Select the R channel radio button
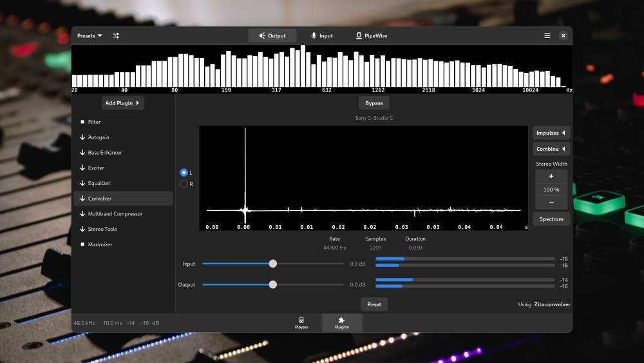The width and height of the screenshot is (644, 363). (x=184, y=184)
